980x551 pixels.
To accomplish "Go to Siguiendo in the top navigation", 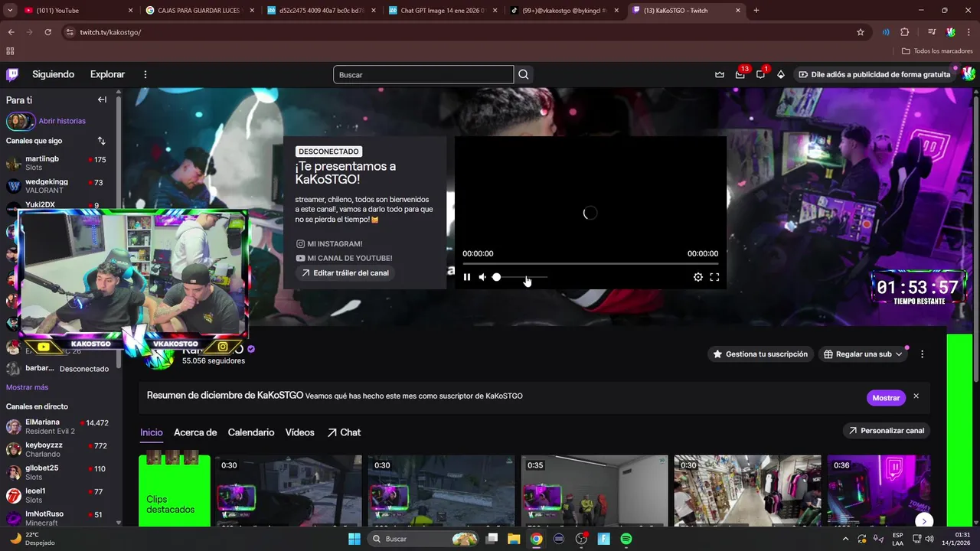I will pyautogui.click(x=54, y=74).
